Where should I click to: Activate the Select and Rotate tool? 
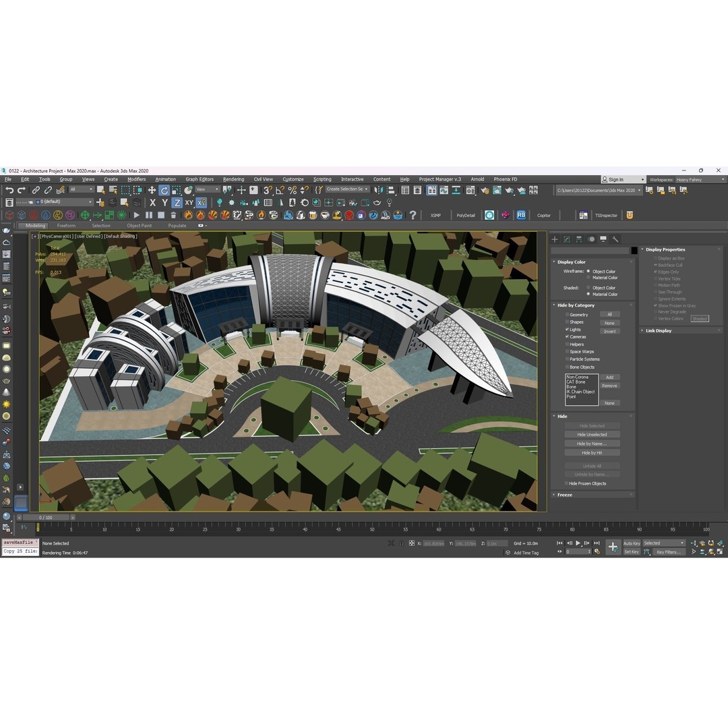click(x=164, y=190)
